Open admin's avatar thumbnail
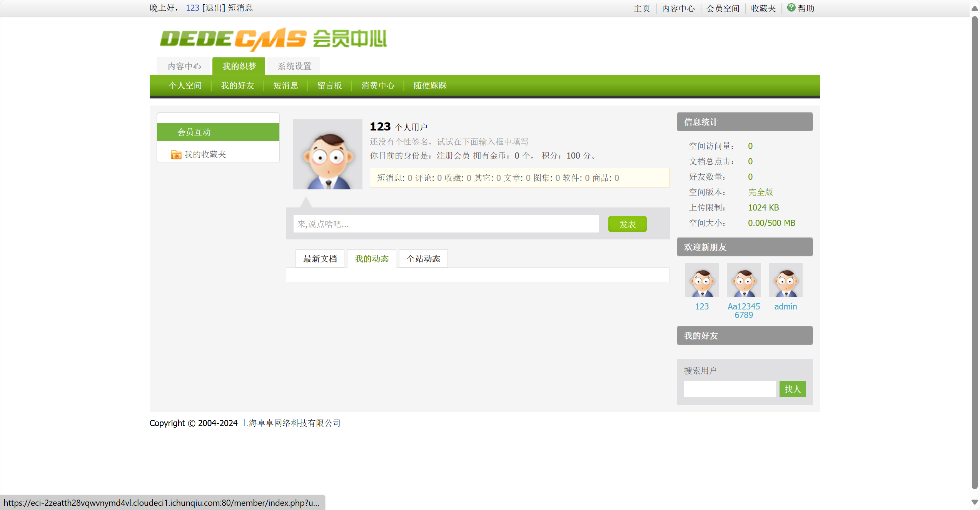This screenshot has height=510, width=980. point(785,280)
